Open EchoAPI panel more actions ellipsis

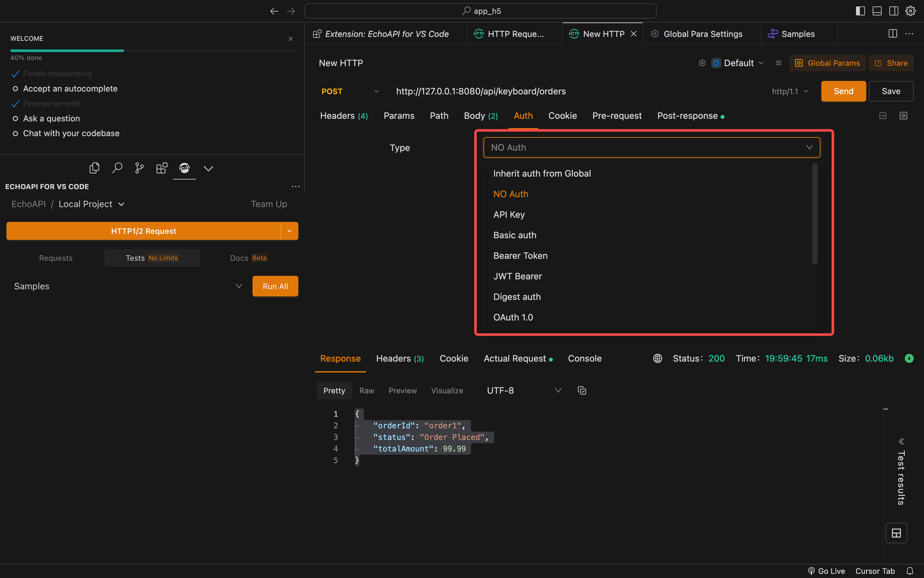point(295,187)
